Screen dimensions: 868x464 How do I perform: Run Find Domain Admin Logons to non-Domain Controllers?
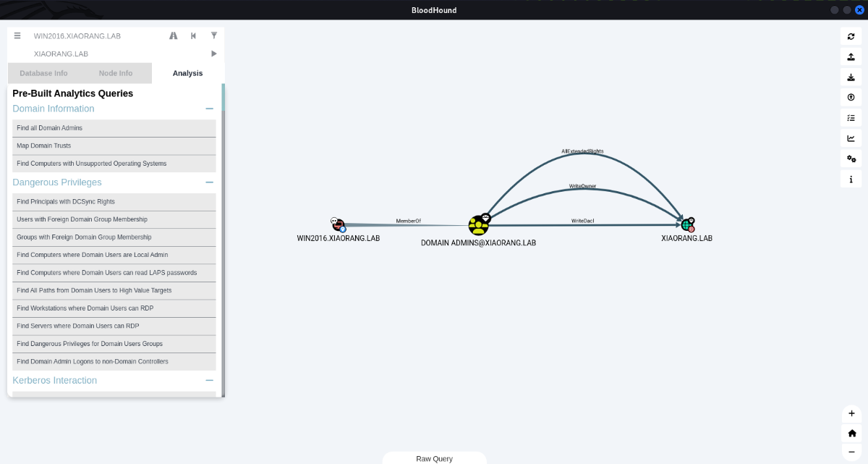point(114,361)
